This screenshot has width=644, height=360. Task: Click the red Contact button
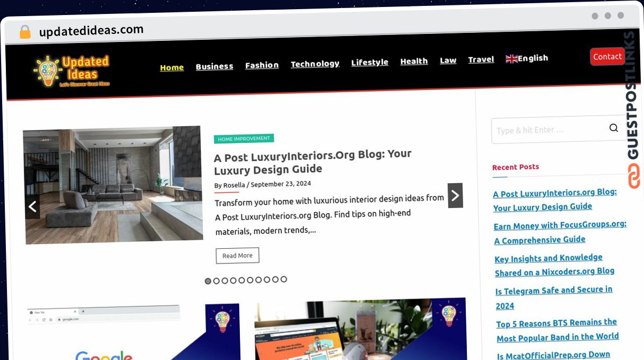[x=608, y=56]
